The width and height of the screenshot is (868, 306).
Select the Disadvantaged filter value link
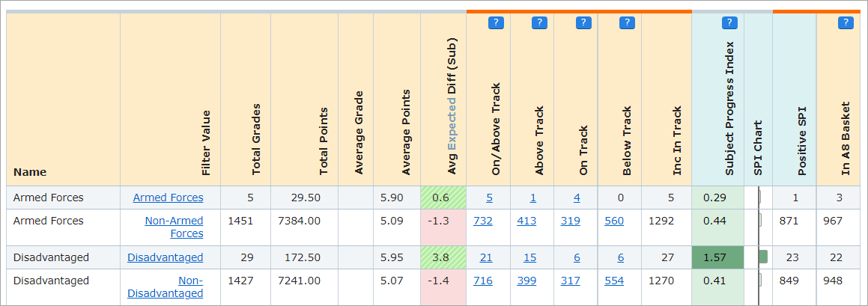pos(165,257)
